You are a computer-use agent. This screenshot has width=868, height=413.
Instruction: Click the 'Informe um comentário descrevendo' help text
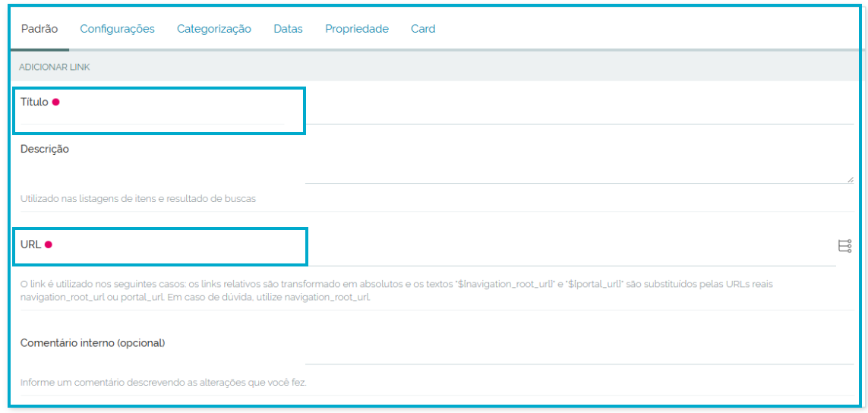[x=164, y=383]
